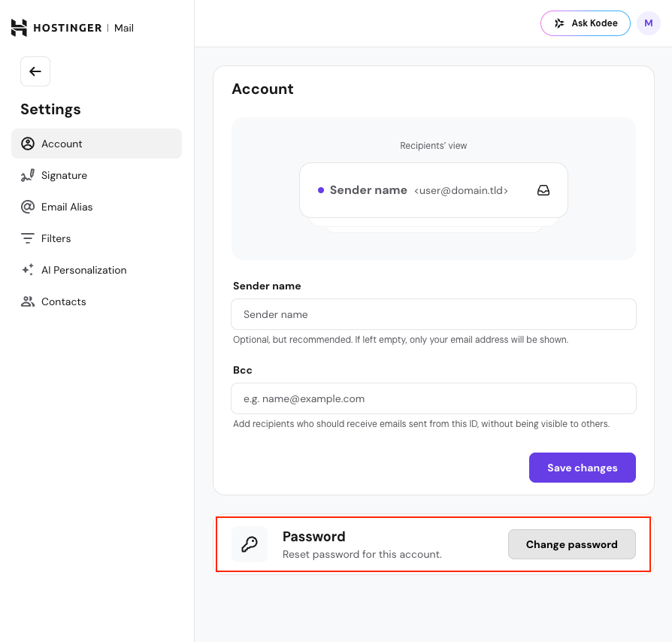Open the M profile avatar menu
The image size is (672, 642).
648,23
